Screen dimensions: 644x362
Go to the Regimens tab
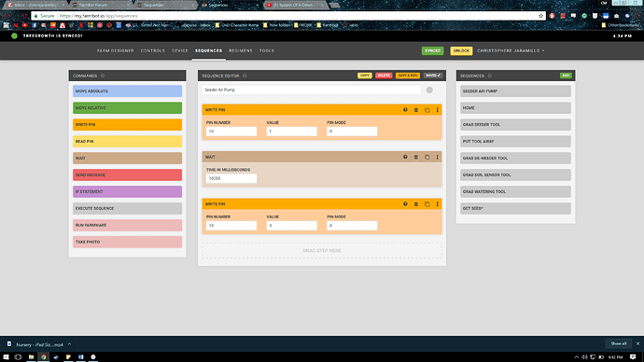(x=241, y=51)
